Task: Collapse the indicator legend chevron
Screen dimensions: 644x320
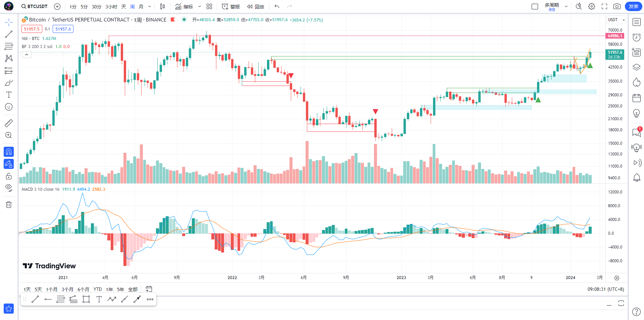Action: (26, 55)
